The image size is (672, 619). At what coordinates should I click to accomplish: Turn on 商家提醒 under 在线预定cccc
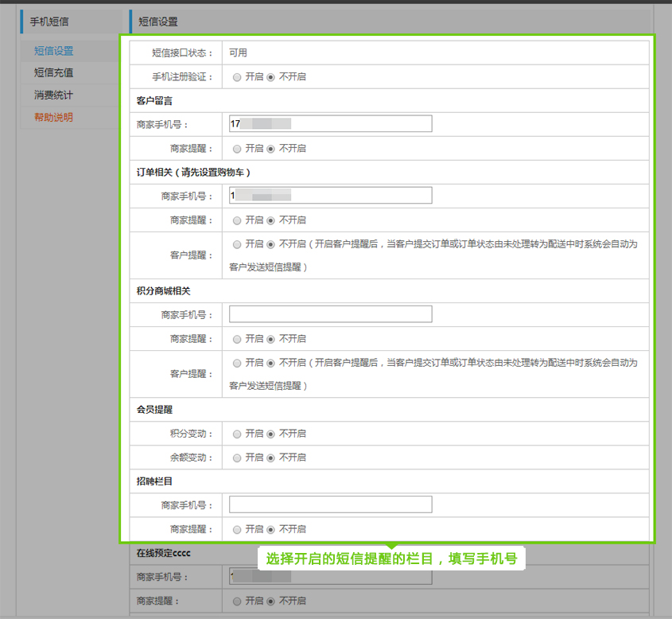pyautogui.click(x=237, y=601)
